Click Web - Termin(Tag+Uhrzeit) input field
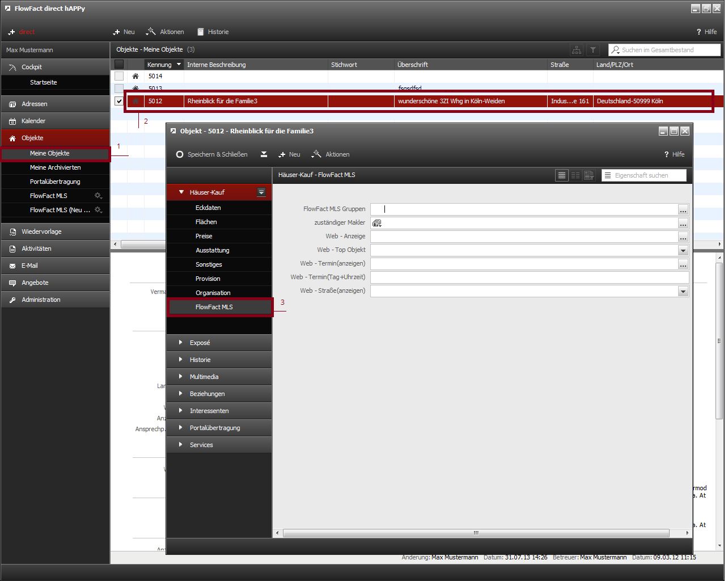The width and height of the screenshot is (728, 581). pos(530,277)
